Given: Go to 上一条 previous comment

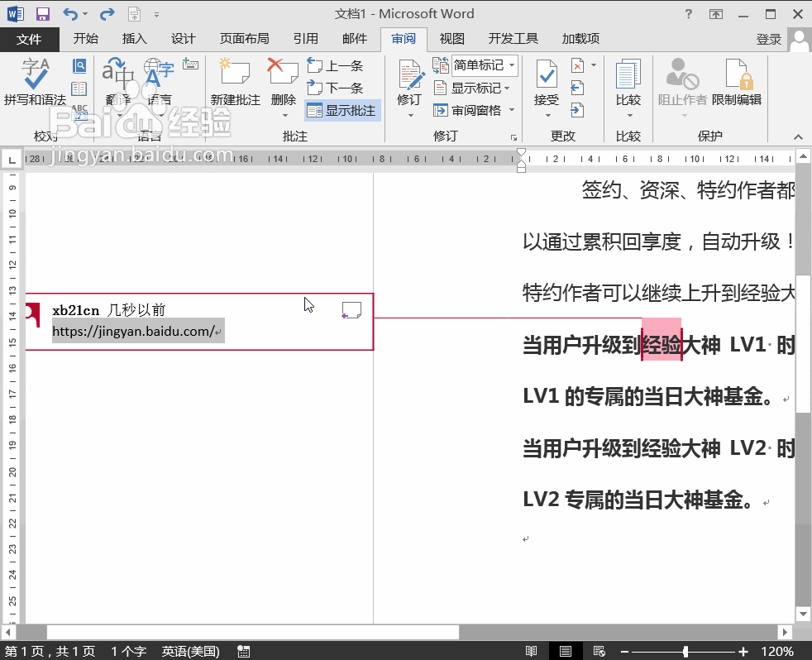Looking at the screenshot, I should pyautogui.click(x=335, y=66).
